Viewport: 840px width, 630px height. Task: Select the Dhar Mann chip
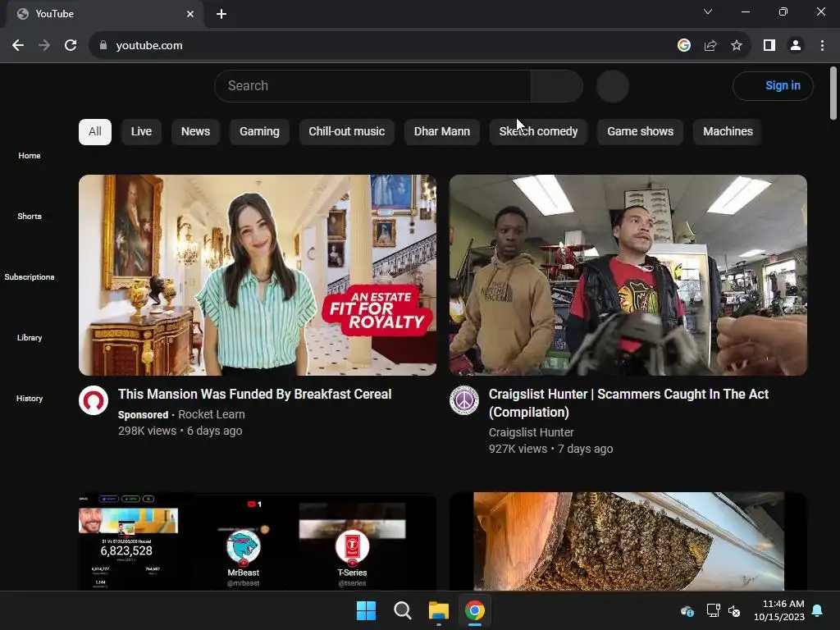pyautogui.click(x=442, y=132)
